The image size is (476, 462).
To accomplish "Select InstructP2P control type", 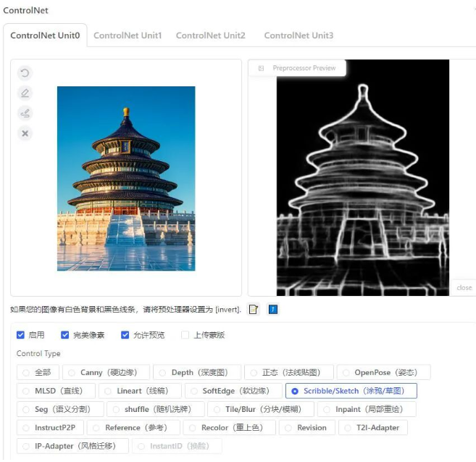I will pos(50,428).
